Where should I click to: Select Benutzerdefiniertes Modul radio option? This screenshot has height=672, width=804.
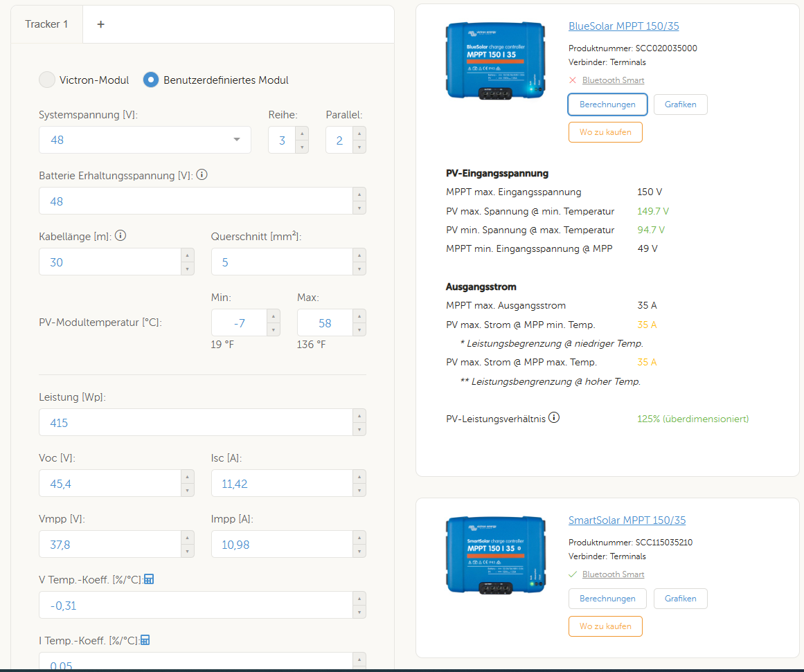[x=151, y=80]
